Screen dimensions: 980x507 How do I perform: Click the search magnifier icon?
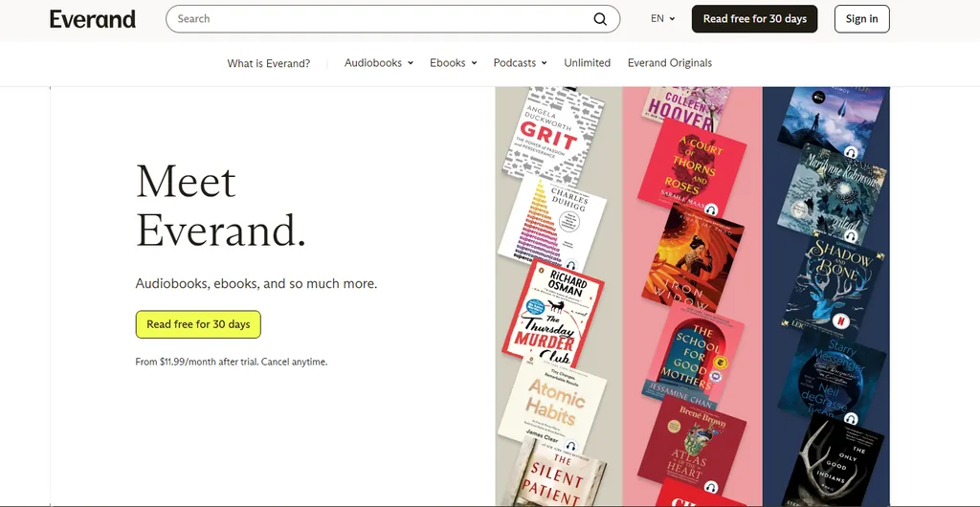pos(600,19)
